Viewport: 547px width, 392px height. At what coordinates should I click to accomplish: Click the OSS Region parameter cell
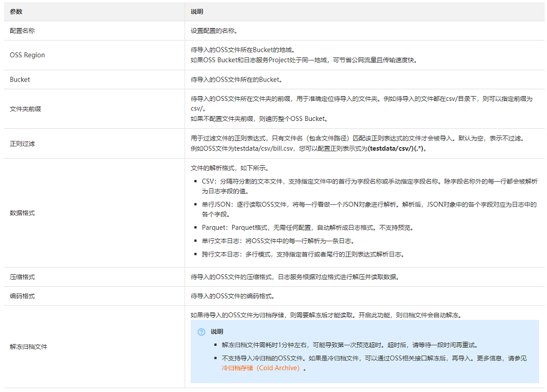[x=94, y=55]
